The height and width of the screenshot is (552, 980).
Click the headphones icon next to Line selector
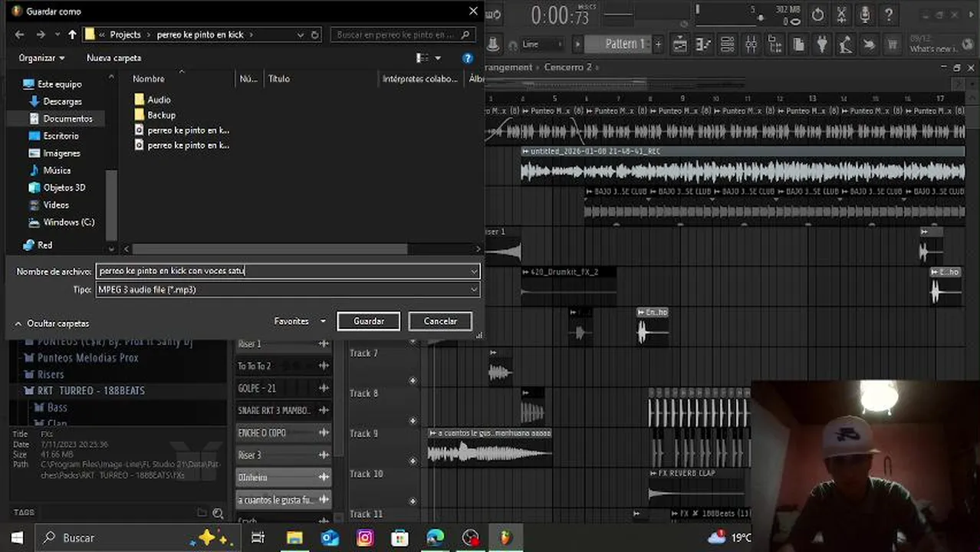pyautogui.click(x=513, y=44)
